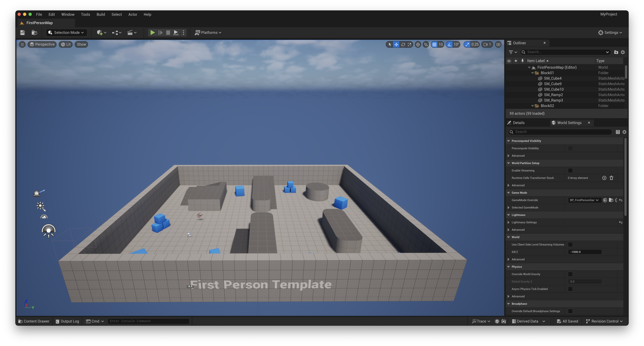
Task: Open the Edit menu
Action: (x=52, y=15)
